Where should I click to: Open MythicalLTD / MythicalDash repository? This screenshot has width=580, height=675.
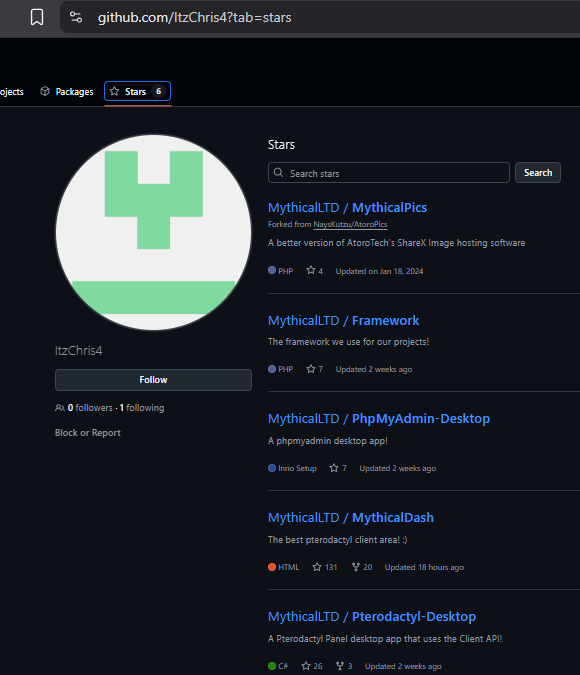click(x=350, y=517)
